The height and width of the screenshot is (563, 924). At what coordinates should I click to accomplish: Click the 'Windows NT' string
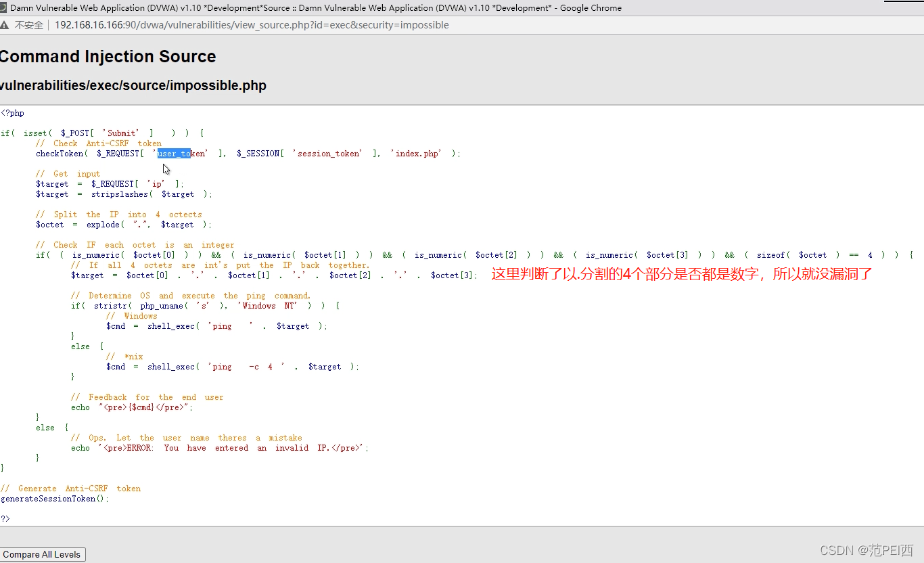(x=267, y=306)
